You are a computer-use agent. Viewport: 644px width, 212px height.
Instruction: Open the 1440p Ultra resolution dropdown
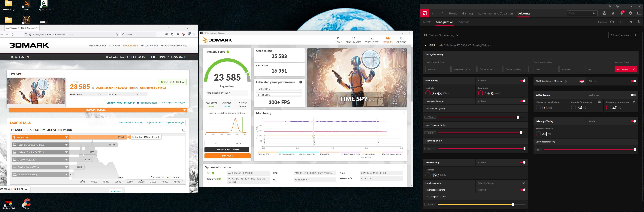pyautogui.click(x=279, y=95)
